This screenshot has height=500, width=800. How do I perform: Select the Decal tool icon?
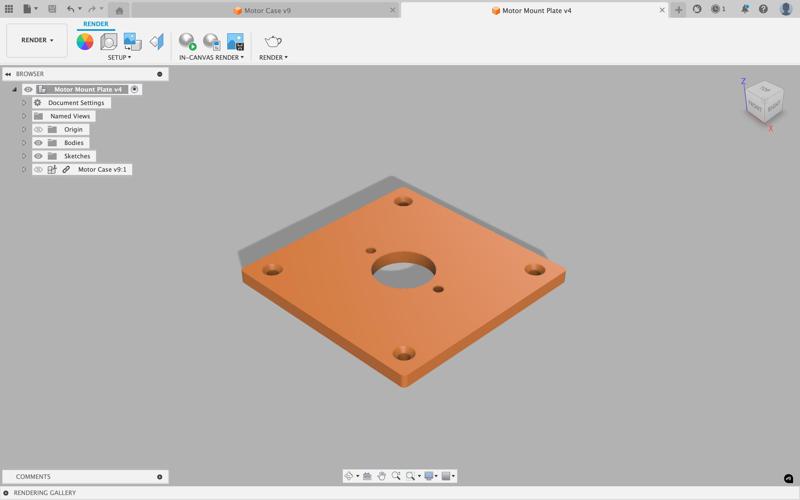[x=133, y=42]
